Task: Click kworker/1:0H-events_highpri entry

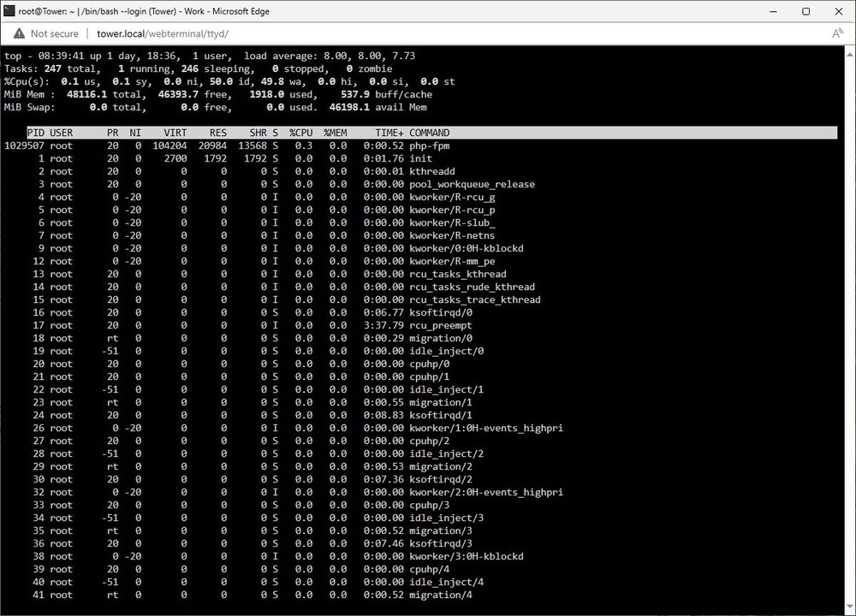Action: click(486, 429)
